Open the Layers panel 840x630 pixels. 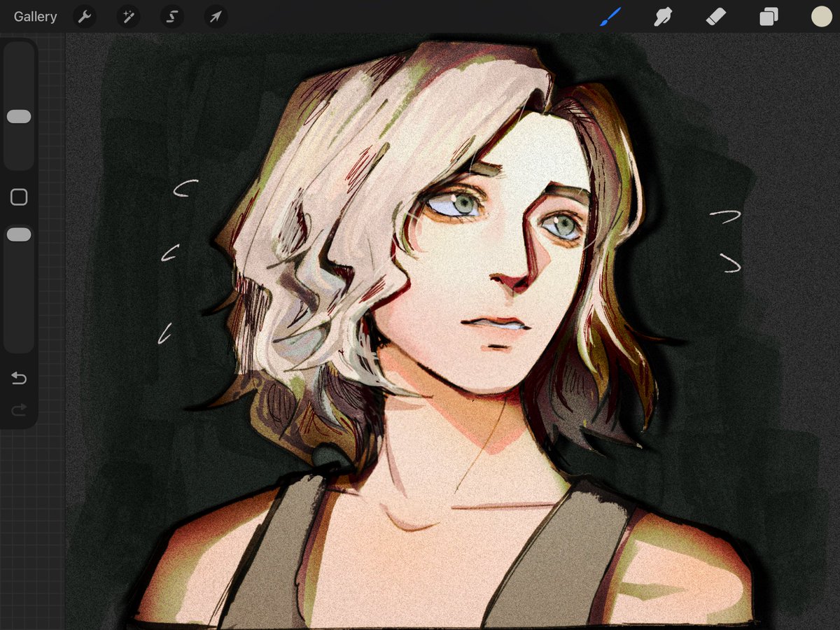click(x=769, y=17)
